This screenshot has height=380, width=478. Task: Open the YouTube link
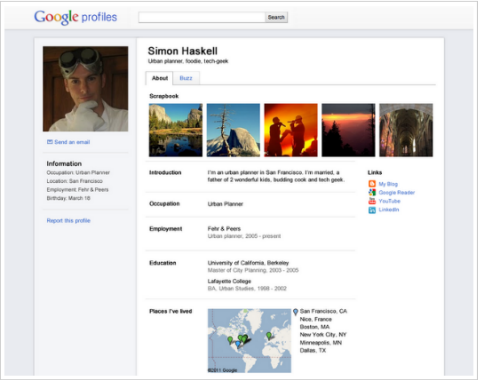389,201
